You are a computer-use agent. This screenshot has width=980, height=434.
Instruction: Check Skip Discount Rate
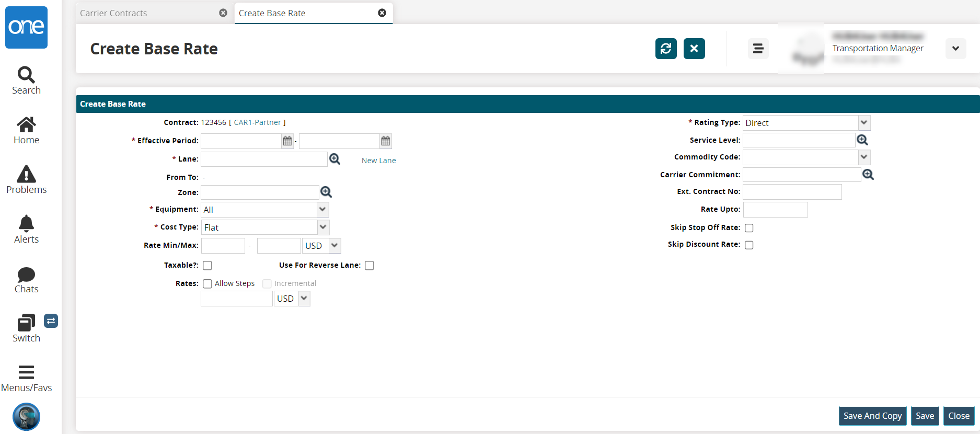pos(749,245)
